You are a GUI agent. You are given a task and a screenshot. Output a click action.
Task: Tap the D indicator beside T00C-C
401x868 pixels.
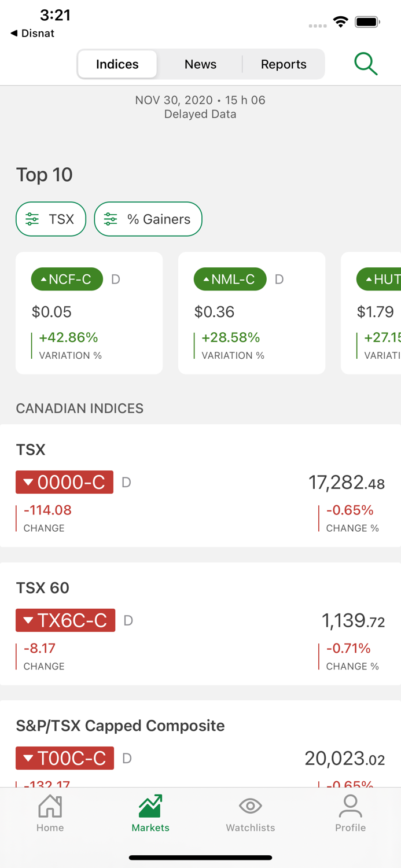(126, 758)
